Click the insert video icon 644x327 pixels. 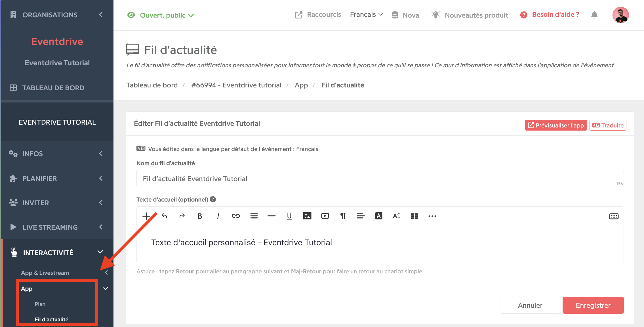[325, 216]
